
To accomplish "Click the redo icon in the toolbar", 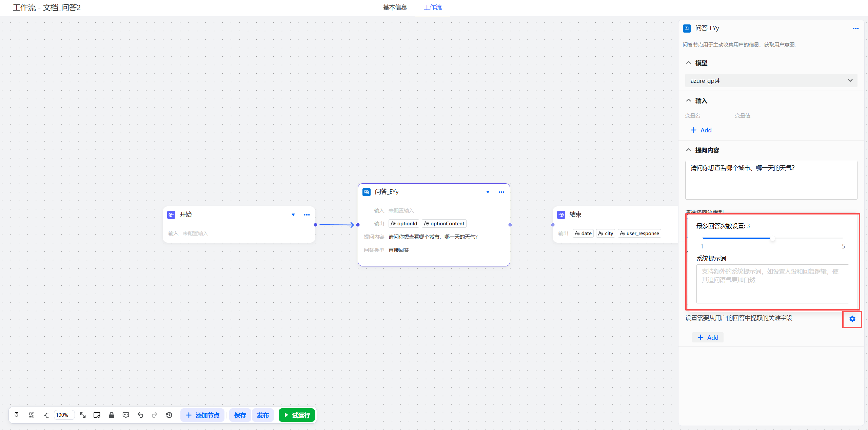I will pyautogui.click(x=155, y=415).
